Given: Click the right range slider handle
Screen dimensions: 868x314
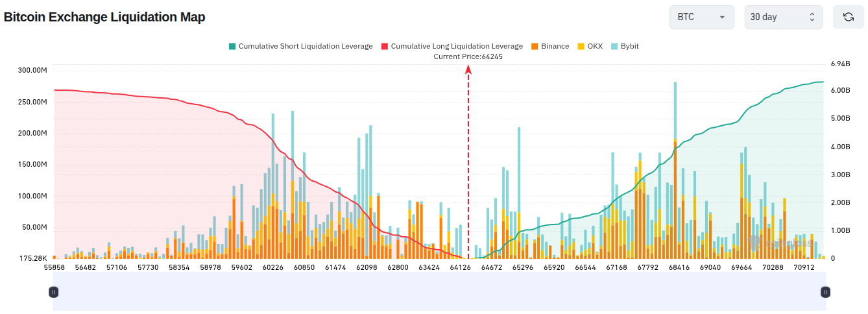Looking at the screenshot, I should [825, 292].
